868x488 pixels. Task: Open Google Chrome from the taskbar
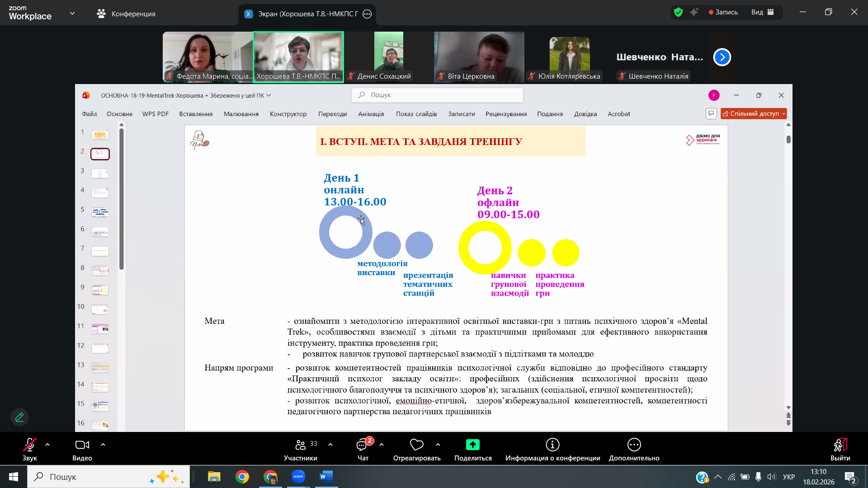coord(242,477)
